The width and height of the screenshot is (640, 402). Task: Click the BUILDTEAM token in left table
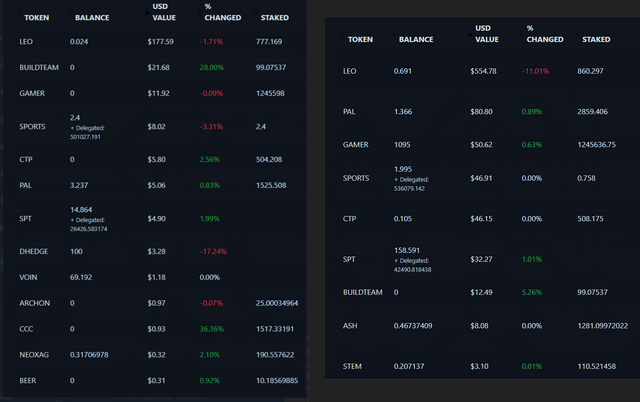(x=39, y=67)
